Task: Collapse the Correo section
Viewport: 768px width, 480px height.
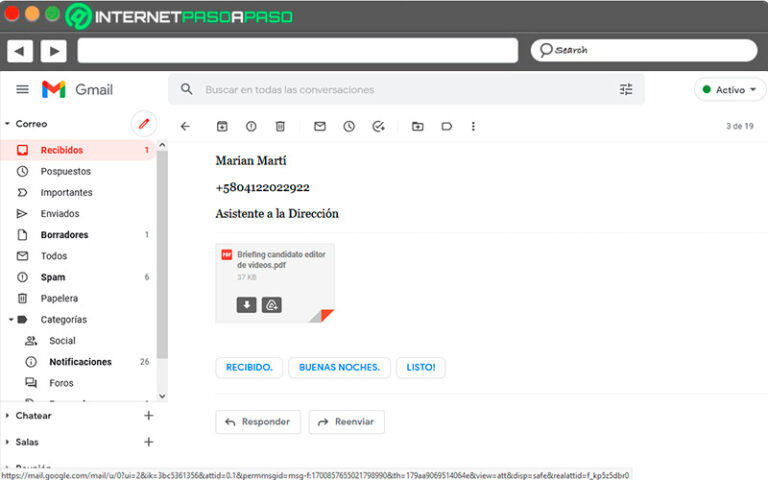Action: click(x=7, y=124)
